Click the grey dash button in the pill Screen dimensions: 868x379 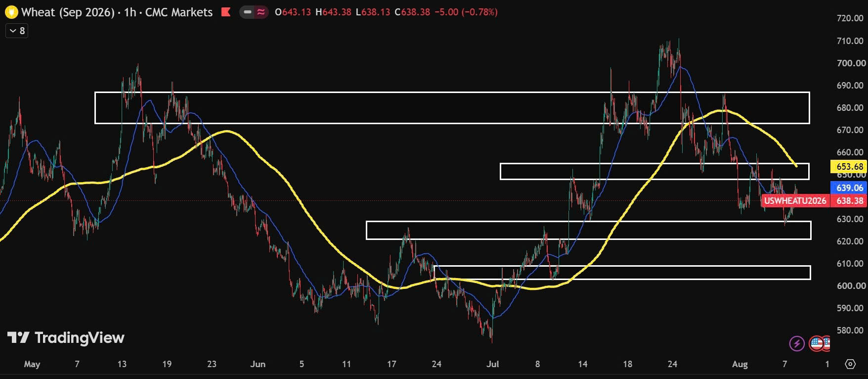point(248,12)
